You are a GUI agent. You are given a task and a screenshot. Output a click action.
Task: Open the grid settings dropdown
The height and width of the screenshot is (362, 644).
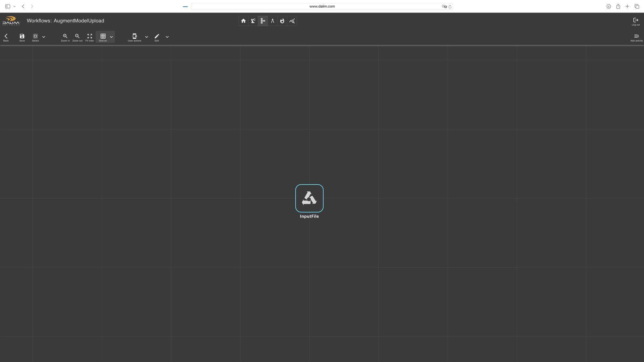(x=111, y=37)
